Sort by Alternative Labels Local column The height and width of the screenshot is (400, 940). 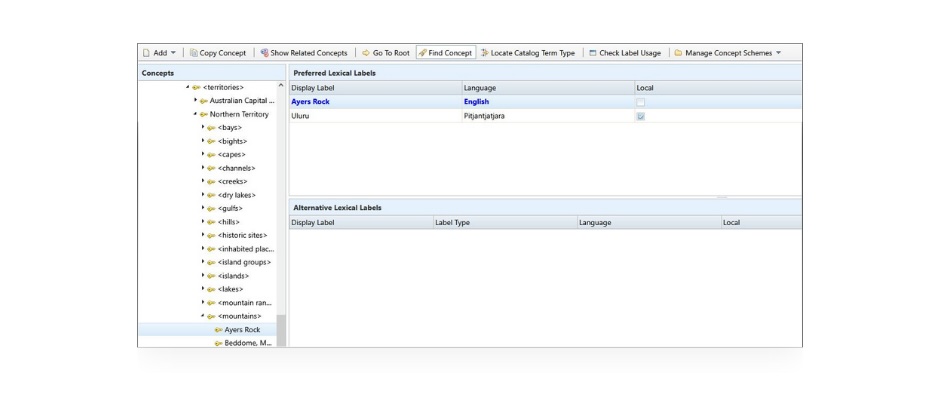tap(761, 222)
